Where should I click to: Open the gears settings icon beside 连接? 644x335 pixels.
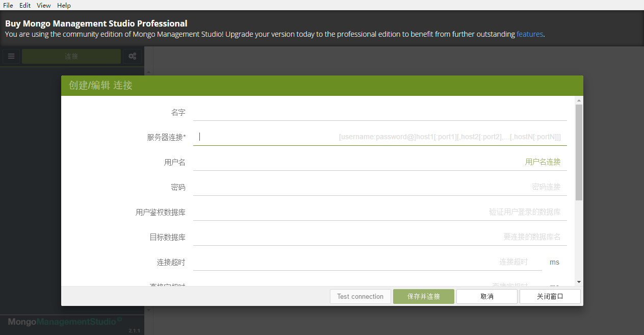132,56
